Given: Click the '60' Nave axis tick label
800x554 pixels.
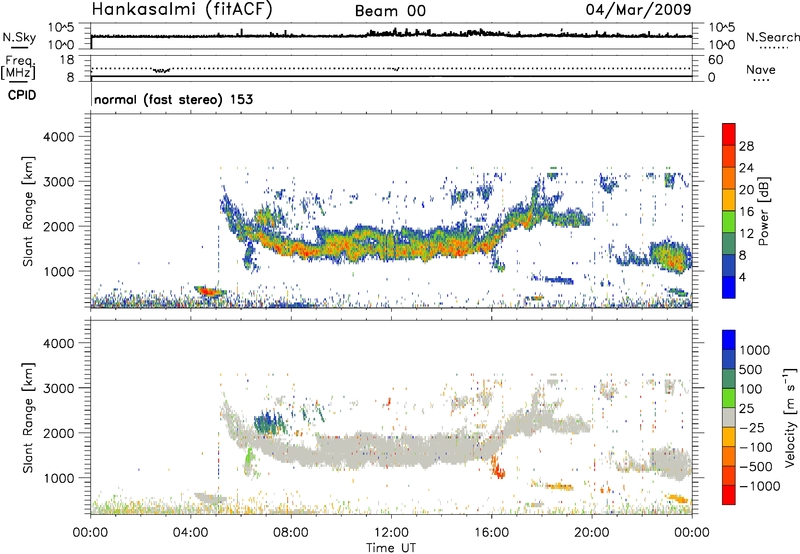Looking at the screenshot, I should coord(715,60).
